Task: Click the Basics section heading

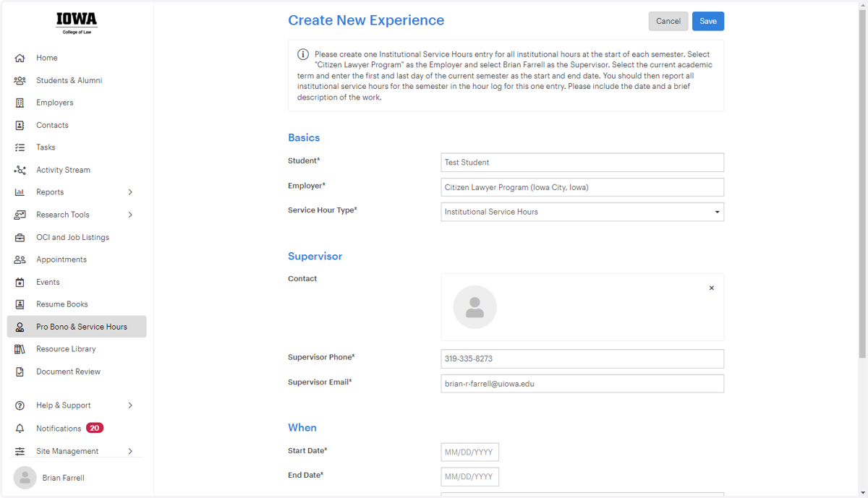Action: coord(304,137)
